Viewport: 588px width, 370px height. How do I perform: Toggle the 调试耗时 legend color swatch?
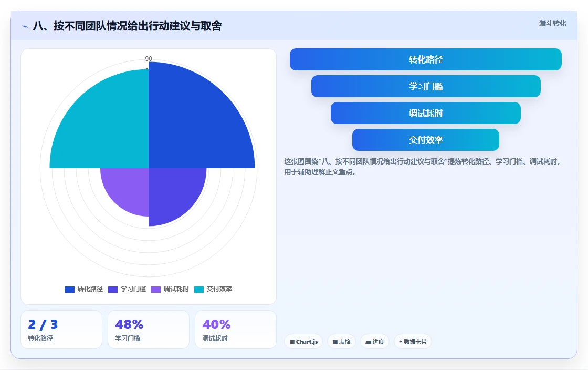coord(156,289)
